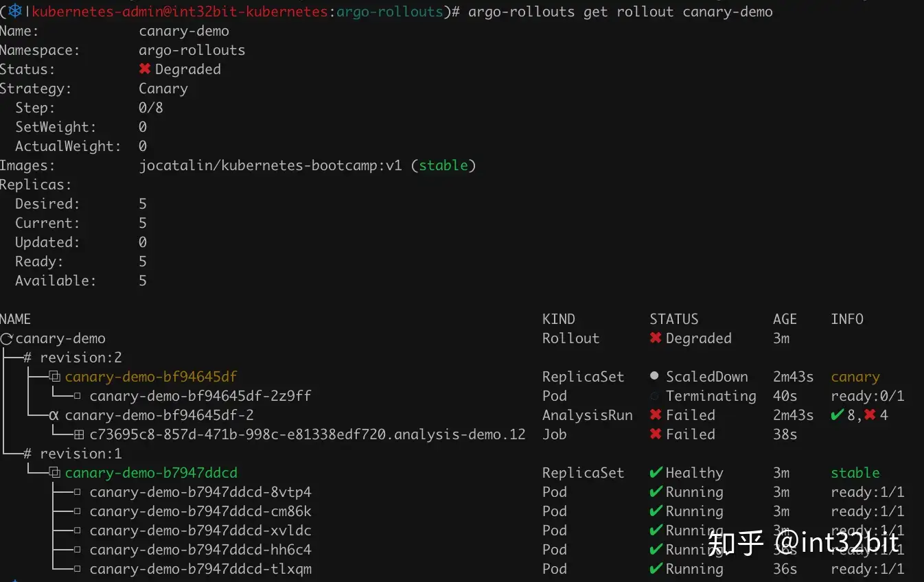Select the canary-demo root rollout row
The image size is (924, 582).
coord(60,338)
